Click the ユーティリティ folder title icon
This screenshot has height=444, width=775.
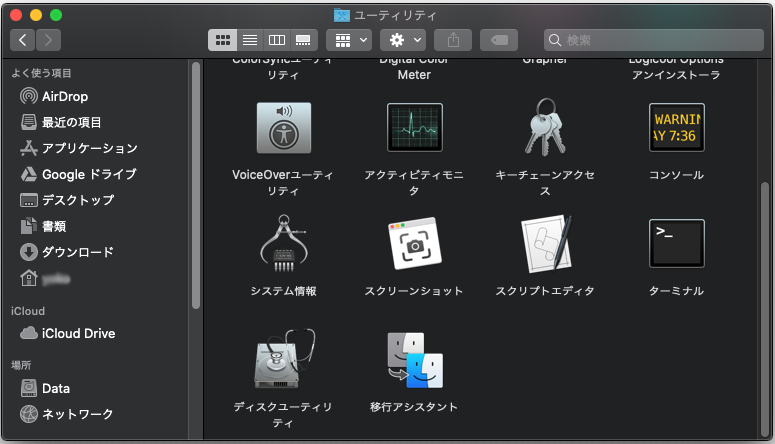tap(342, 15)
